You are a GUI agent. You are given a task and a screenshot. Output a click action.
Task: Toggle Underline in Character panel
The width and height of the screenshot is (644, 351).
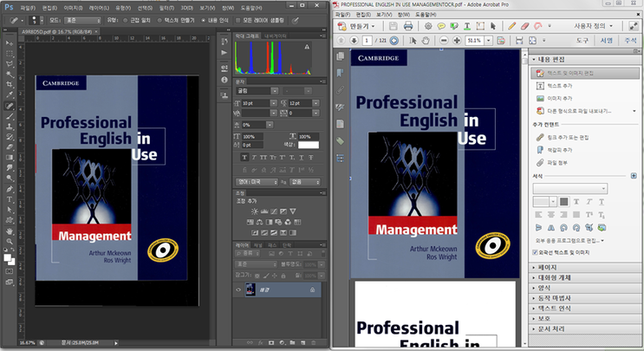[301, 157]
